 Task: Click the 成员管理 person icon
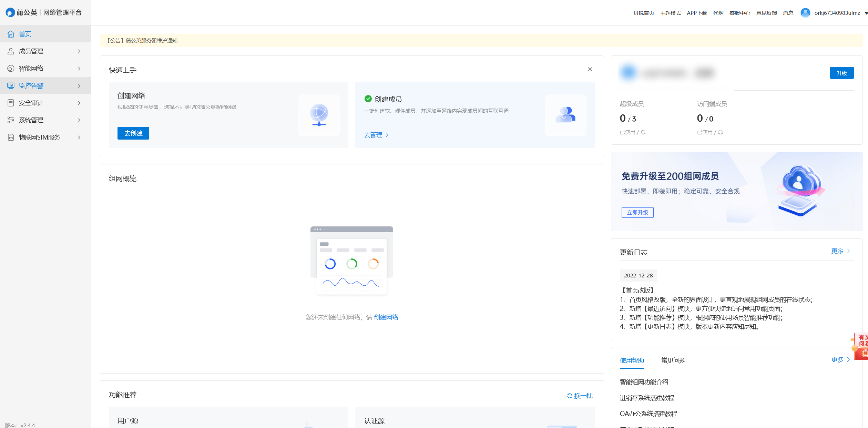coord(11,51)
